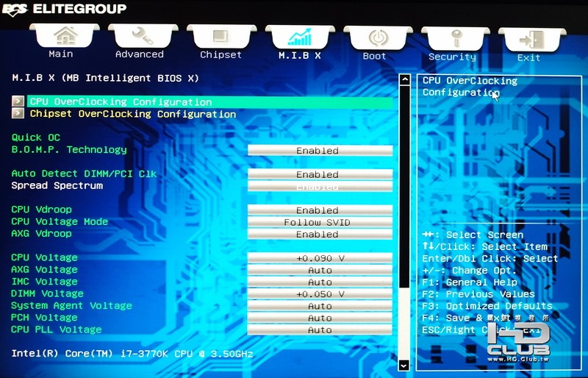Screen dimensions: 588x378
Task: Click arrow icon beside CPU OverClocking Configuration
Action: tap(18, 101)
